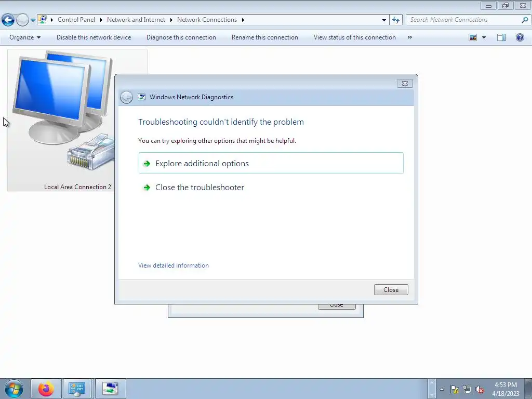Click the Explorer forward navigation arrow
Image resolution: width=532 pixels, height=399 pixels.
coord(22,20)
